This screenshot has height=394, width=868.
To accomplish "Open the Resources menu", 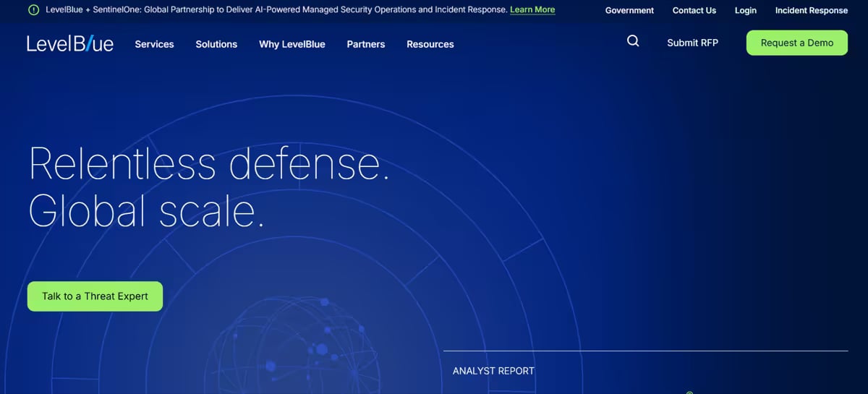I will pyautogui.click(x=430, y=44).
